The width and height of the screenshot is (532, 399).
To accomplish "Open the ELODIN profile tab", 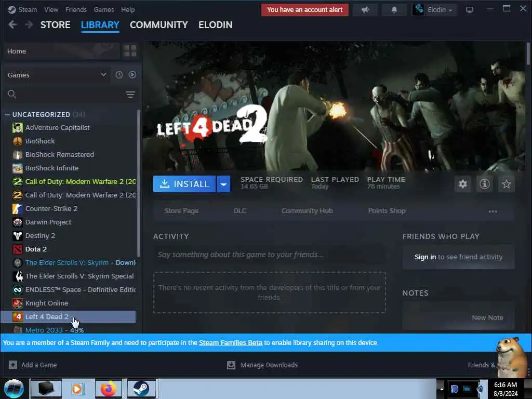I will click(216, 25).
